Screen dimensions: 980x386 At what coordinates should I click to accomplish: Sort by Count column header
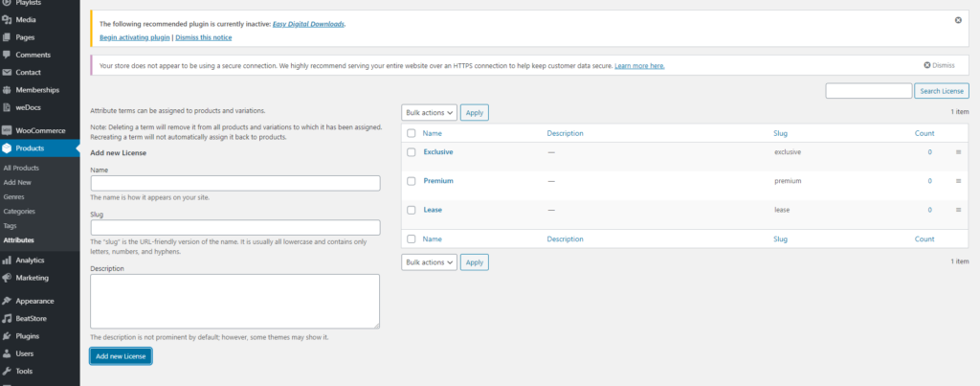[924, 133]
